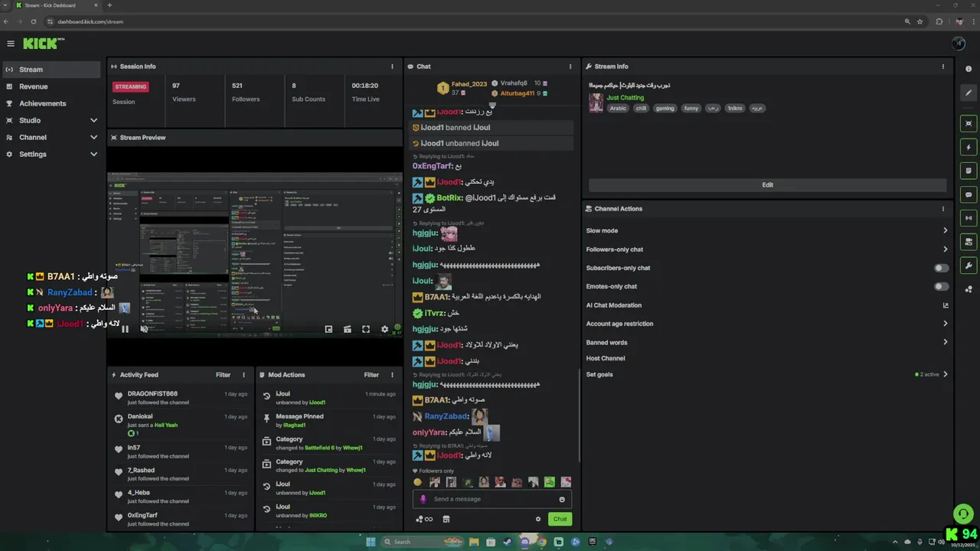Select the yellow smiley quick emote
Image resolution: width=980 pixels, height=551 pixels.
click(418, 482)
